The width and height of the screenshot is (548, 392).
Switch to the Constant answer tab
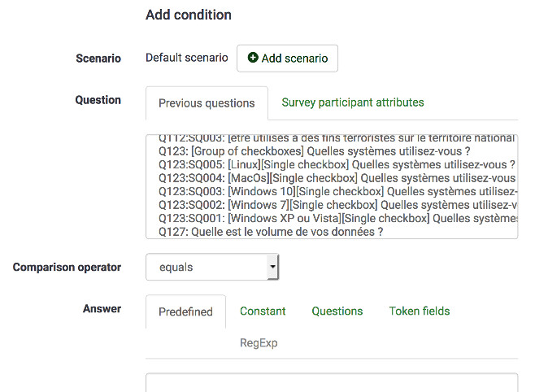point(263,311)
